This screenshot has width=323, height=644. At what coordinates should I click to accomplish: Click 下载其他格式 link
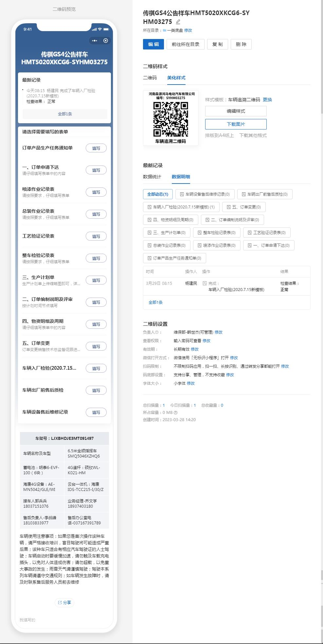(x=253, y=135)
